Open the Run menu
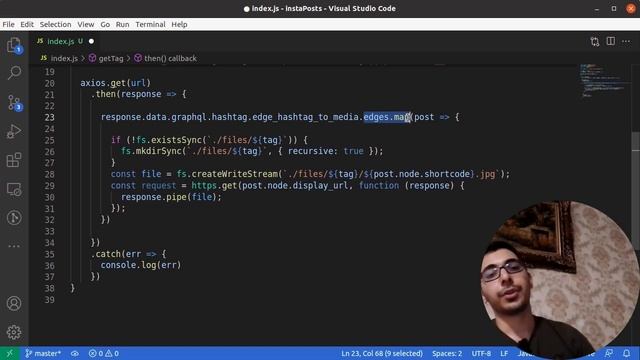The width and height of the screenshot is (640, 360). pyautogui.click(x=122, y=24)
